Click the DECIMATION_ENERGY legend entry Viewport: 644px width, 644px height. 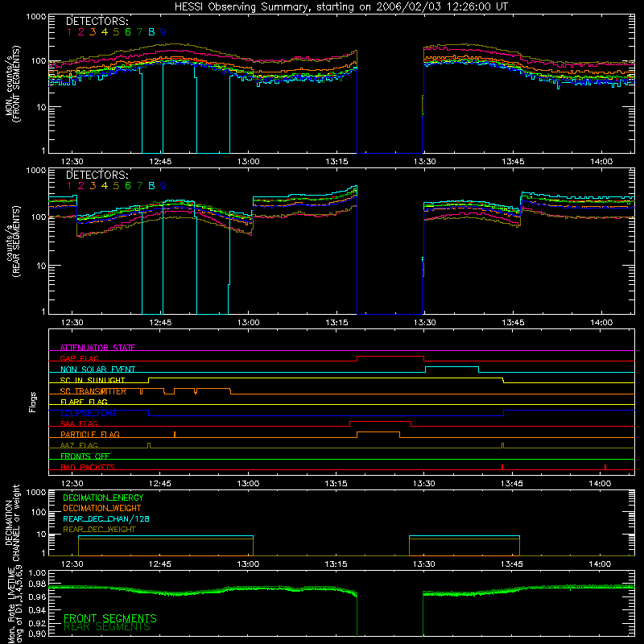click(103, 497)
